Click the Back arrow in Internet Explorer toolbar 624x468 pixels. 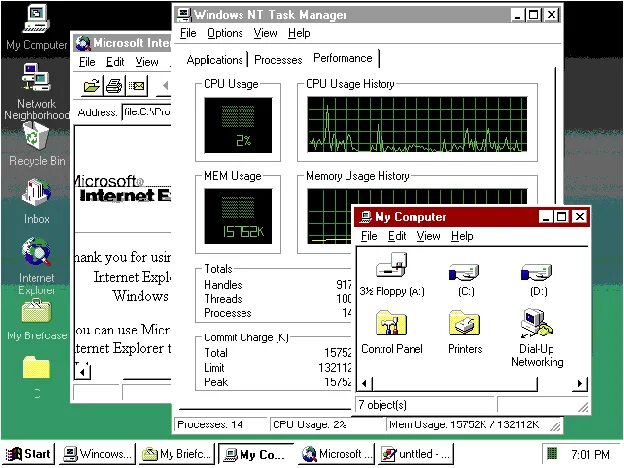coord(166,85)
